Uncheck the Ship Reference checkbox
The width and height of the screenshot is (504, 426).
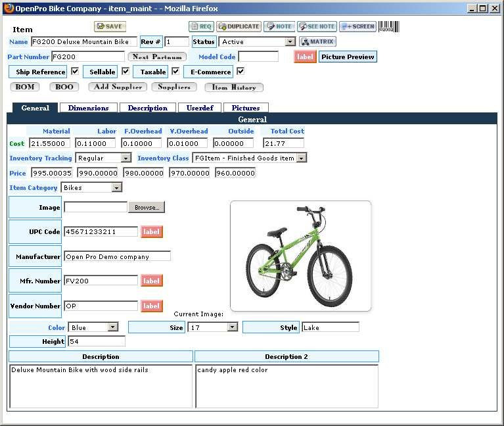[75, 71]
